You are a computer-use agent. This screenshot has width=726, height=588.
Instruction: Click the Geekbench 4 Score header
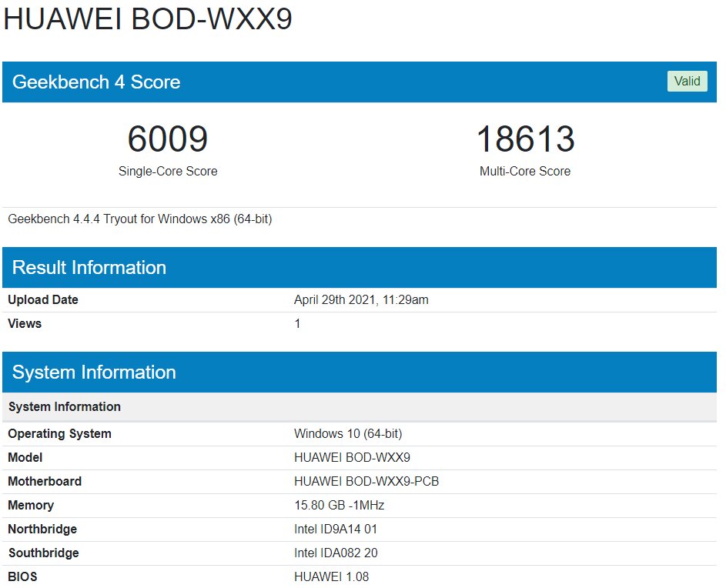pos(360,82)
